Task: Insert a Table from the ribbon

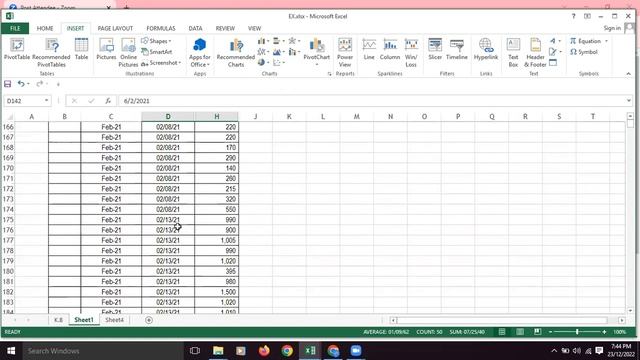Action: 81,49
